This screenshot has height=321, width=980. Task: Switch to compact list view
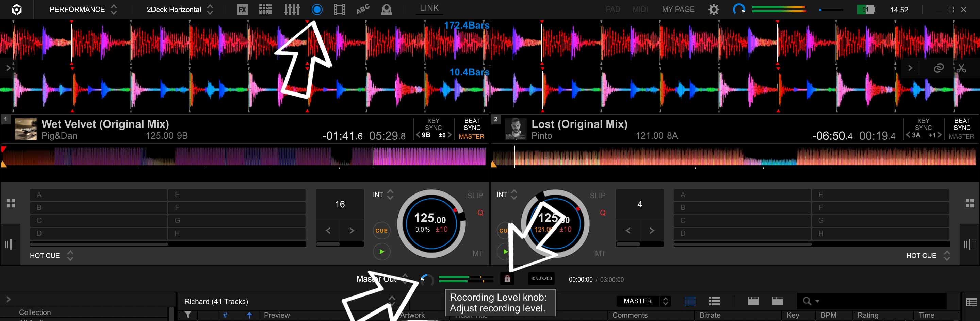pyautogui.click(x=715, y=301)
